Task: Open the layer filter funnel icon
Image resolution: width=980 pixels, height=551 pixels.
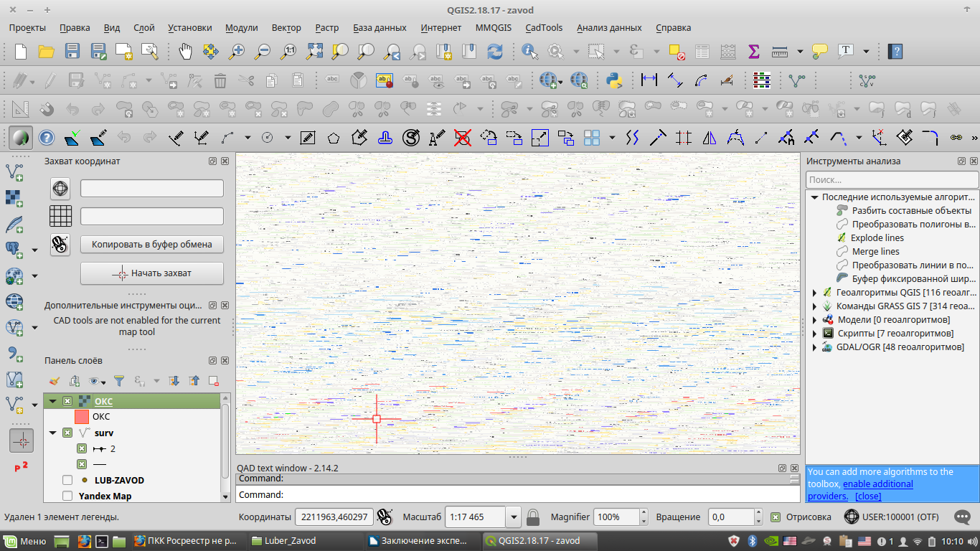Action: [120, 381]
